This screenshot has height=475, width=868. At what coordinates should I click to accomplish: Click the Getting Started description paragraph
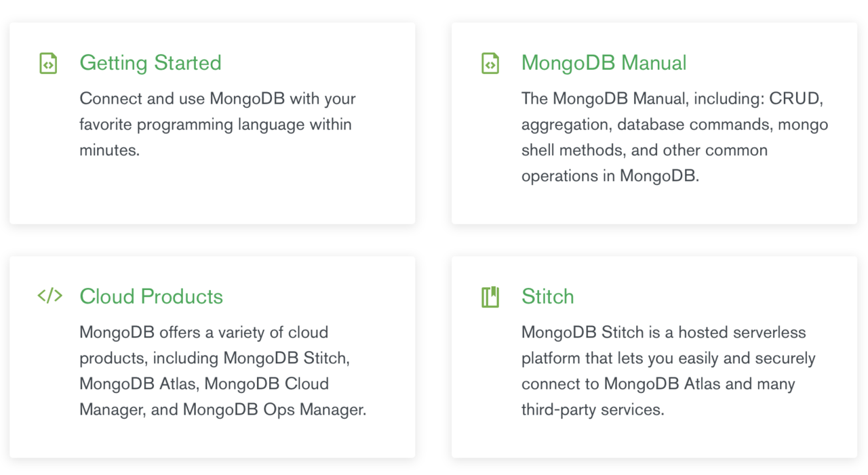[217, 125]
